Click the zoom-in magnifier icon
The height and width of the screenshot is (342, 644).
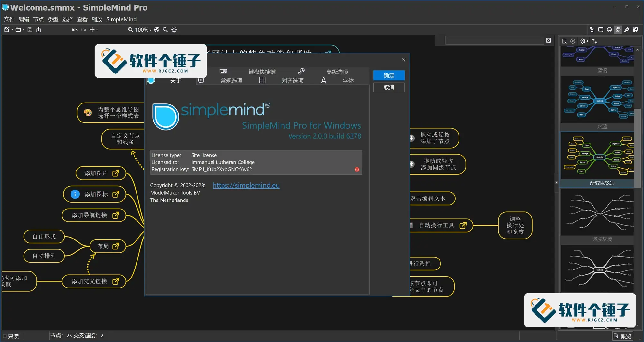[130, 30]
